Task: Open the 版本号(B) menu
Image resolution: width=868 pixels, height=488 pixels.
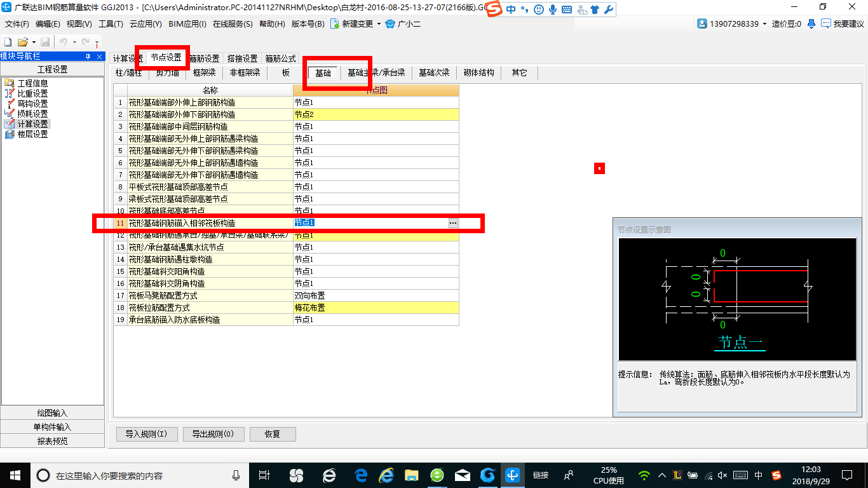Action: (308, 24)
